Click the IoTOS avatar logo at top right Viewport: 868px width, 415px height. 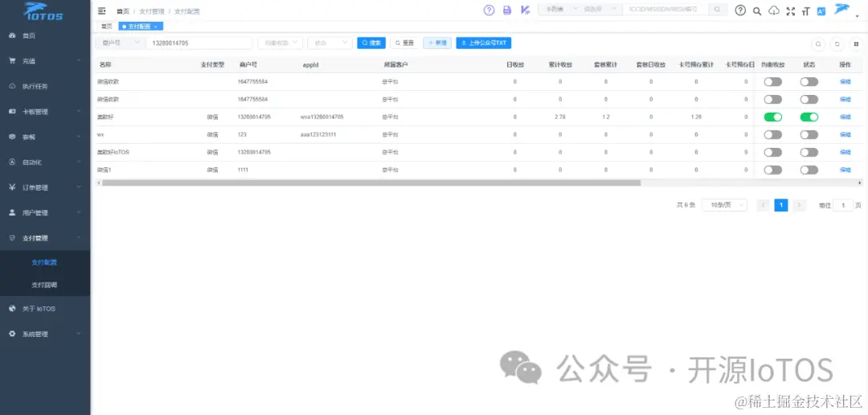[842, 9]
